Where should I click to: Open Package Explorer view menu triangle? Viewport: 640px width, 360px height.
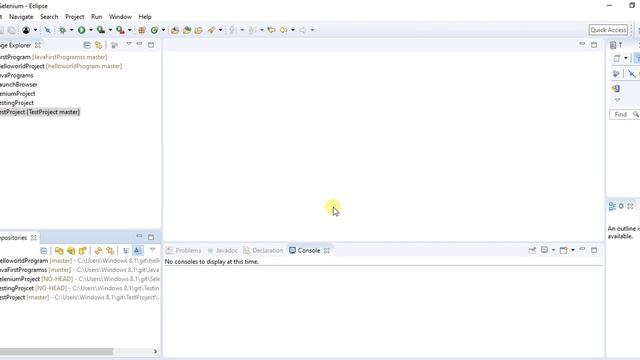pos(129,44)
